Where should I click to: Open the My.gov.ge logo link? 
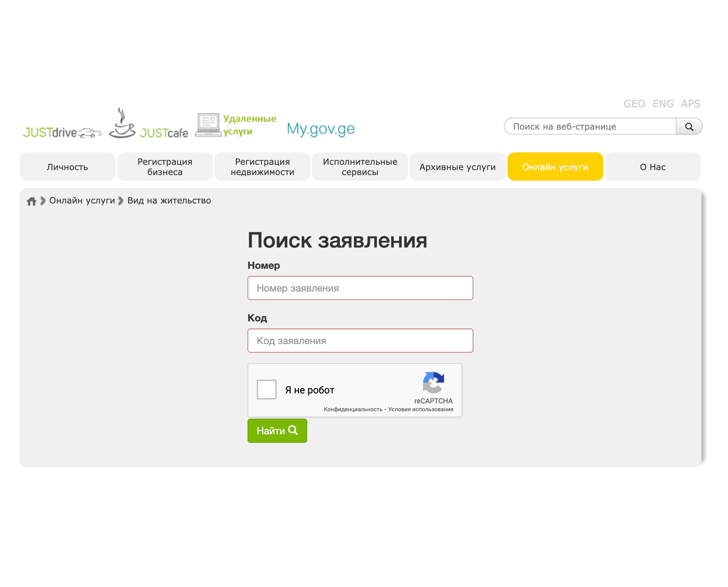pos(321,129)
